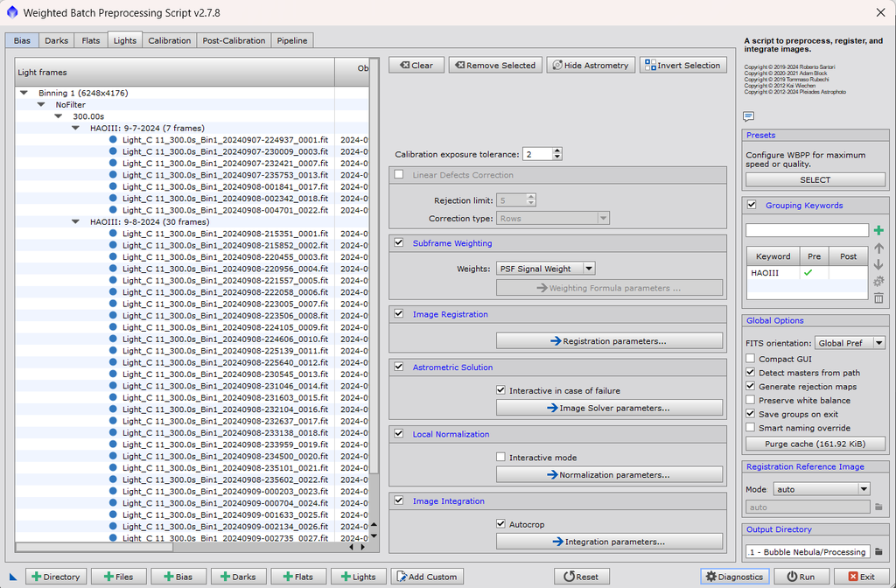Switch to the Bias tab
This screenshot has height=588, width=896.
[22, 40]
